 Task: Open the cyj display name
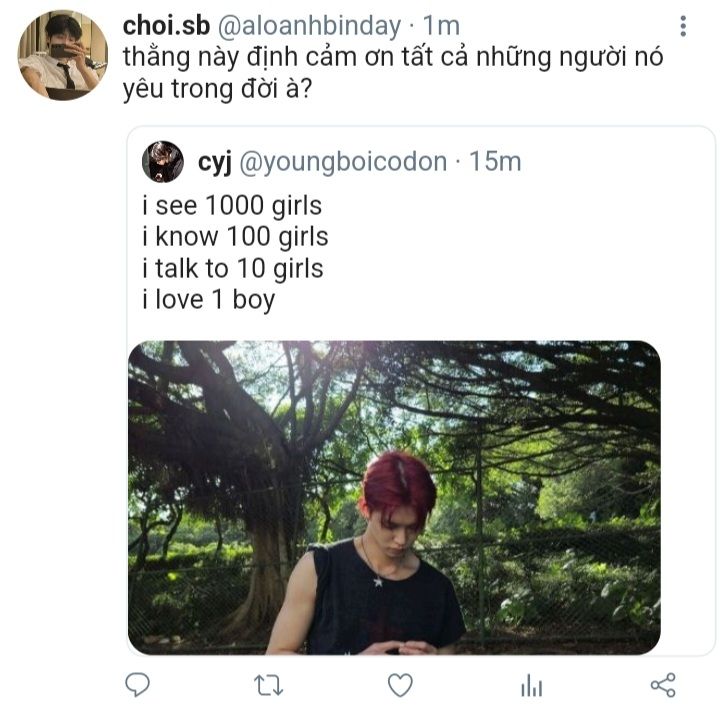click(x=214, y=163)
